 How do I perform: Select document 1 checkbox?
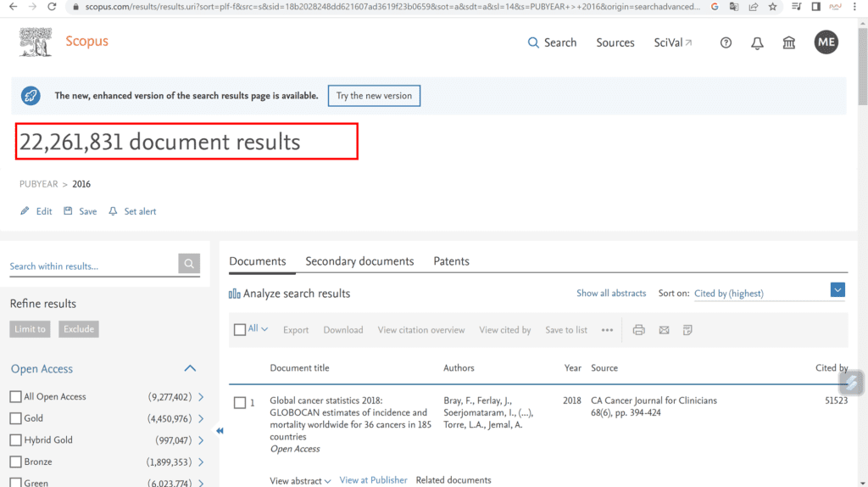(240, 403)
